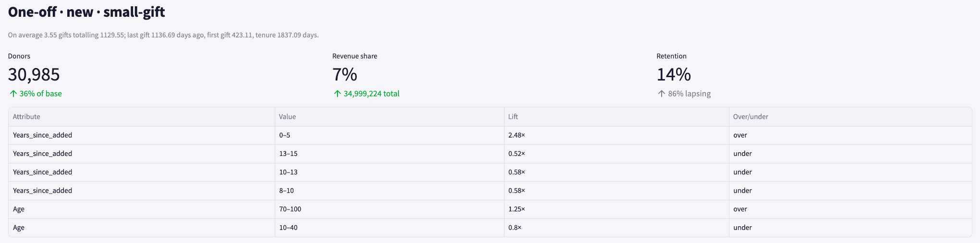Click the 0.8× lift cell

[617, 228]
